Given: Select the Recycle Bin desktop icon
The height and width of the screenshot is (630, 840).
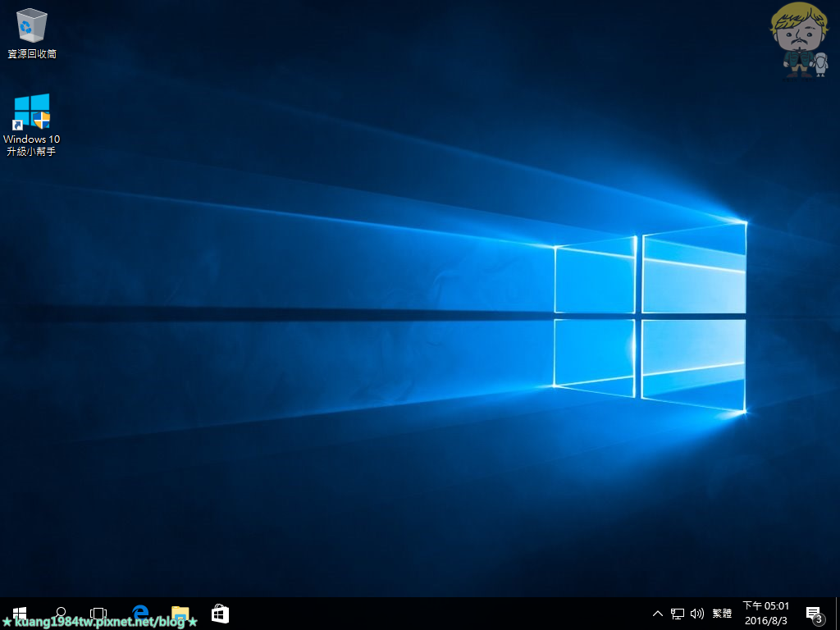Looking at the screenshot, I should coord(32,33).
